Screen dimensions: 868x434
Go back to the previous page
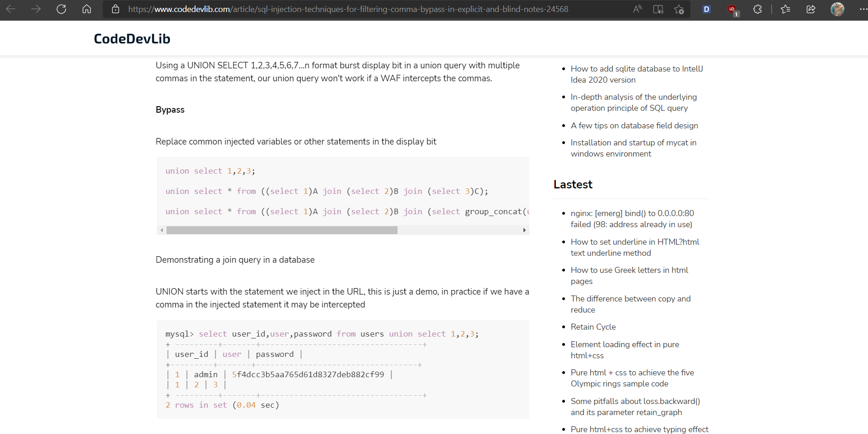pyautogui.click(x=11, y=9)
